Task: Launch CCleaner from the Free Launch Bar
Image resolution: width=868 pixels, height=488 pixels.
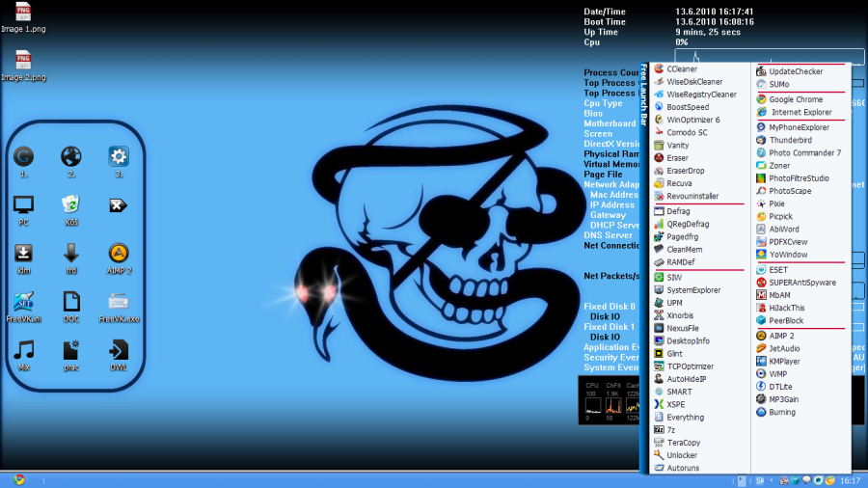Action: point(682,69)
